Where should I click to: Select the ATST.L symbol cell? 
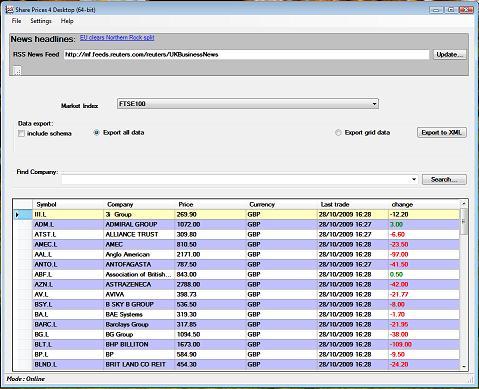[x=68, y=235]
